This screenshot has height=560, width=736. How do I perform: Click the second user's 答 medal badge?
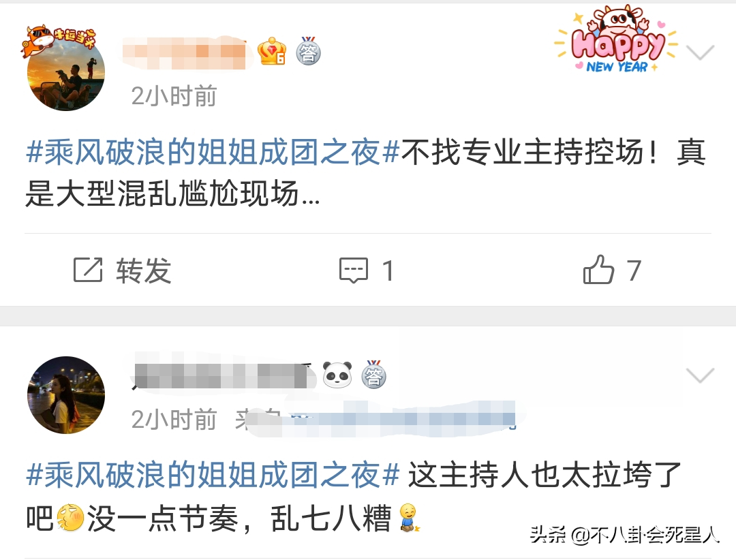373,375
